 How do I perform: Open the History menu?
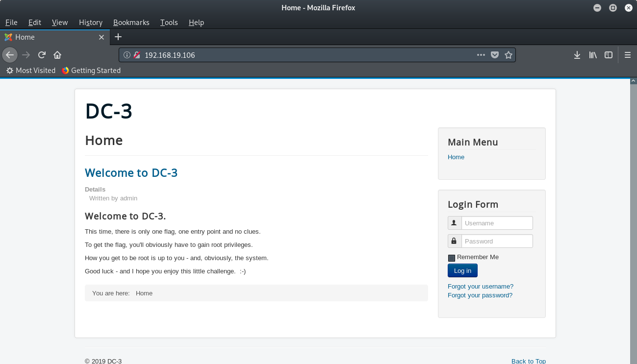tap(91, 23)
